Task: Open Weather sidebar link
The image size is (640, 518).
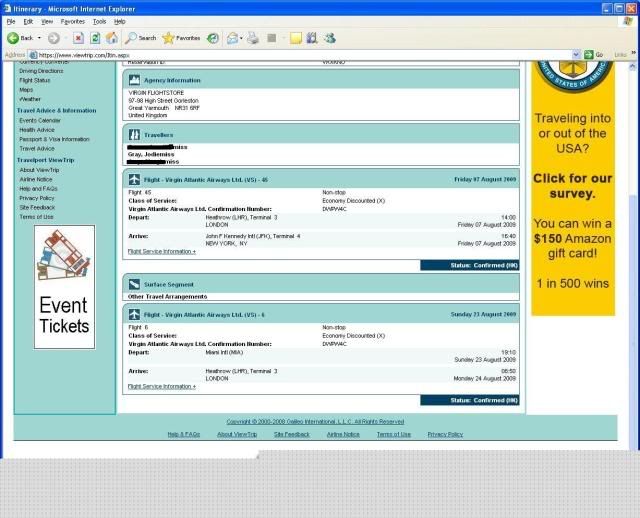Action: 30,99
